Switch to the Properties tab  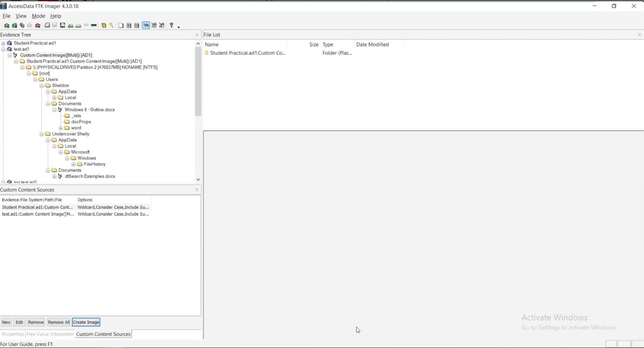pos(13,334)
